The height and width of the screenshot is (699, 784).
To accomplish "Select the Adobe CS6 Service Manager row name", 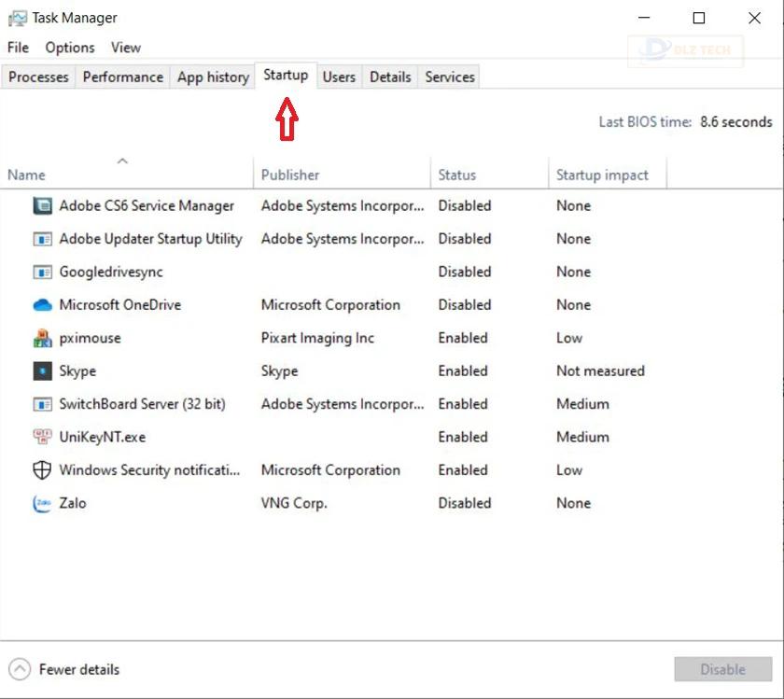I will tap(147, 205).
